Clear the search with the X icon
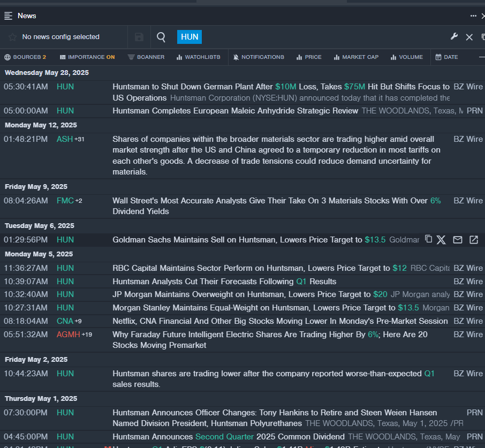Image resolution: width=485 pixels, height=448 pixels. (469, 37)
